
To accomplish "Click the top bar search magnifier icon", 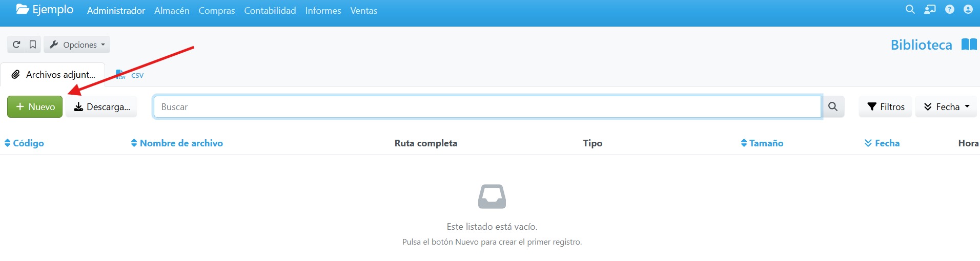I will [x=910, y=9].
